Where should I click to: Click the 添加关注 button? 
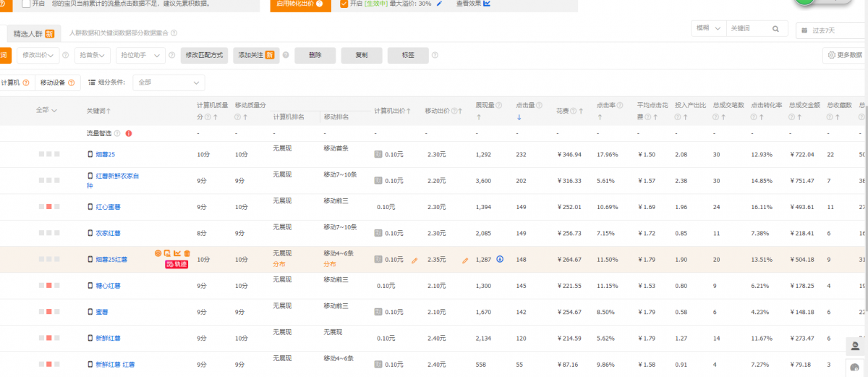click(256, 55)
